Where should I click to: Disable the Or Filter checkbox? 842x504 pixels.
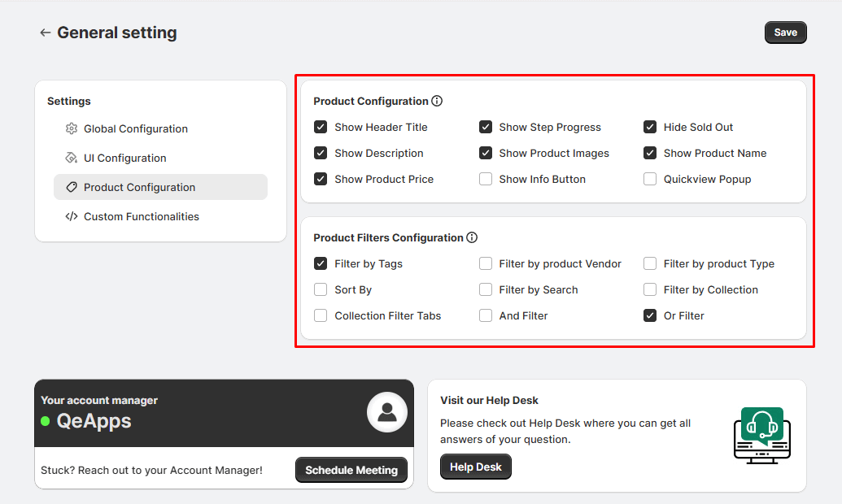[x=650, y=316]
